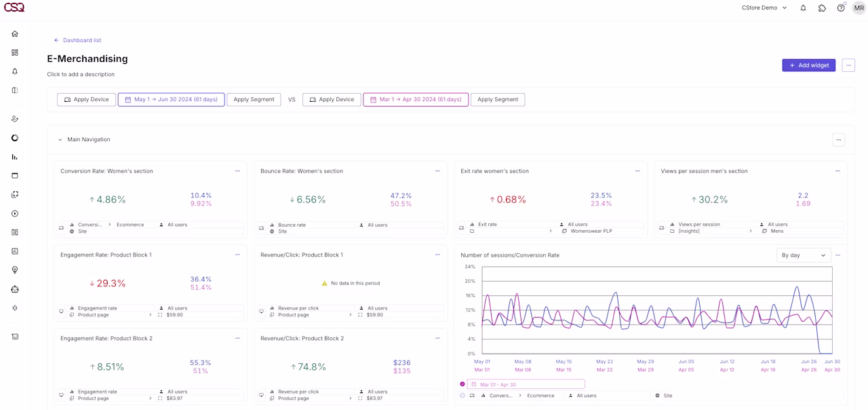Open options menu for Views per session men's section
The width and height of the screenshot is (868, 410).
pos(837,171)
